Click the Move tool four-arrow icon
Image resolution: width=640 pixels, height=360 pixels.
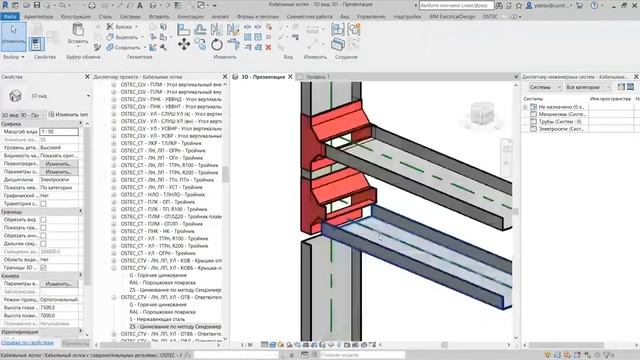click(184, 44)
